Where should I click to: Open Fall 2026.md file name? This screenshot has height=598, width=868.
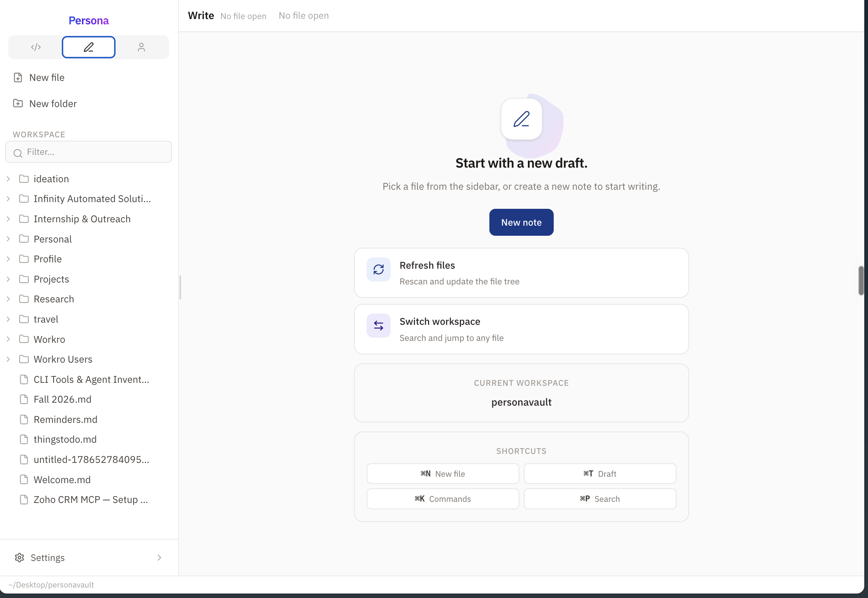pyautogui.click(x=62, y=399)
